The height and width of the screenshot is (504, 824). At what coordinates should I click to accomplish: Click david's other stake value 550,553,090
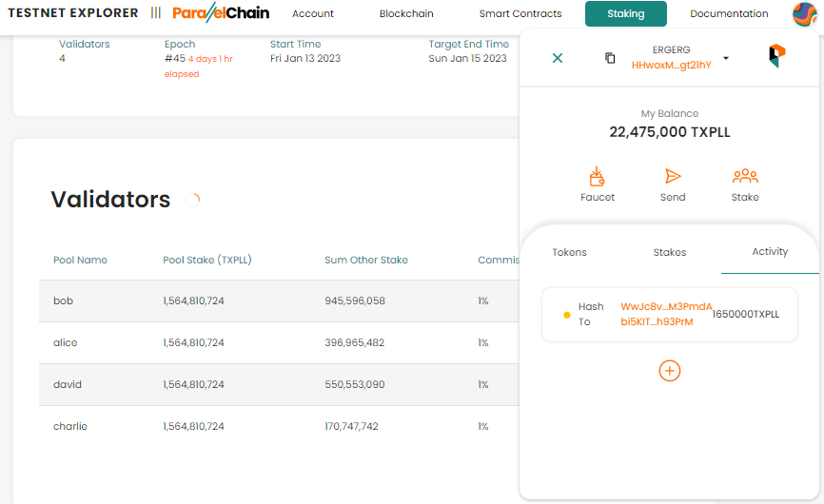tap(355, 384)
